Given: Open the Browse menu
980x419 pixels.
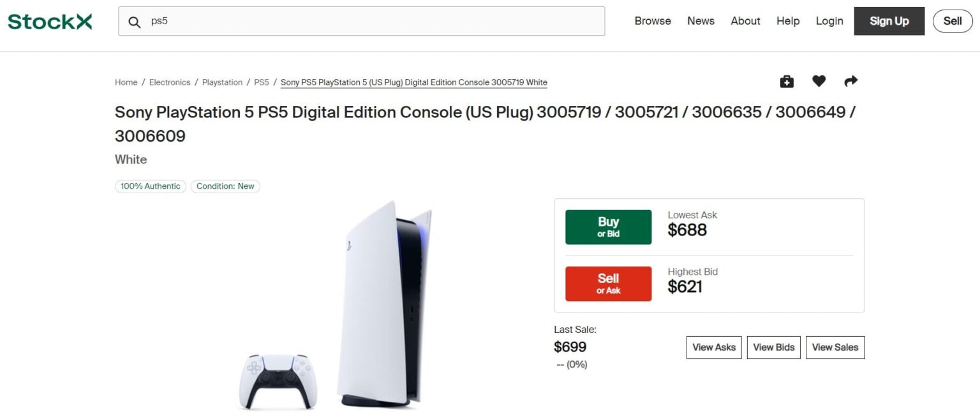Looking at the screenshot, I should click(652, 20).
